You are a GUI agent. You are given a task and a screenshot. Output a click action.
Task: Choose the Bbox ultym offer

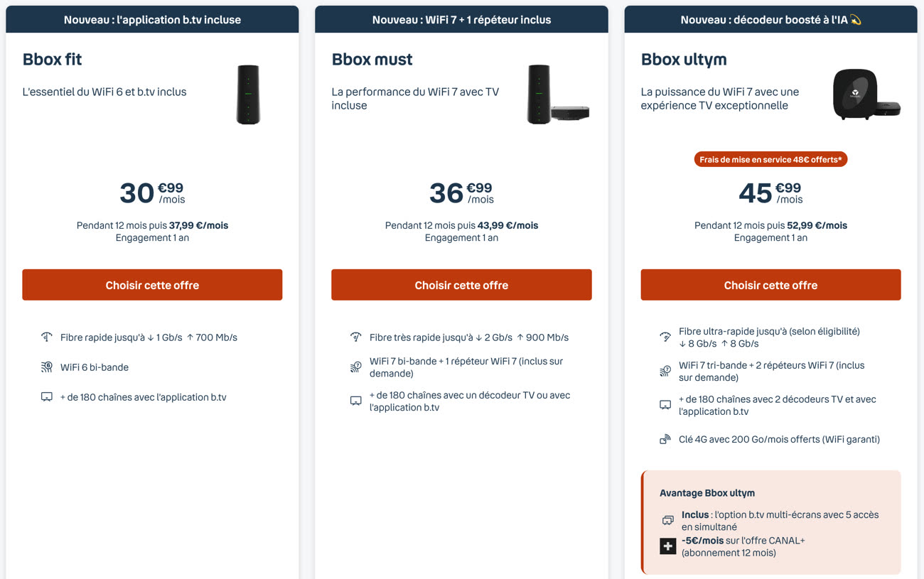coord(770,285)
